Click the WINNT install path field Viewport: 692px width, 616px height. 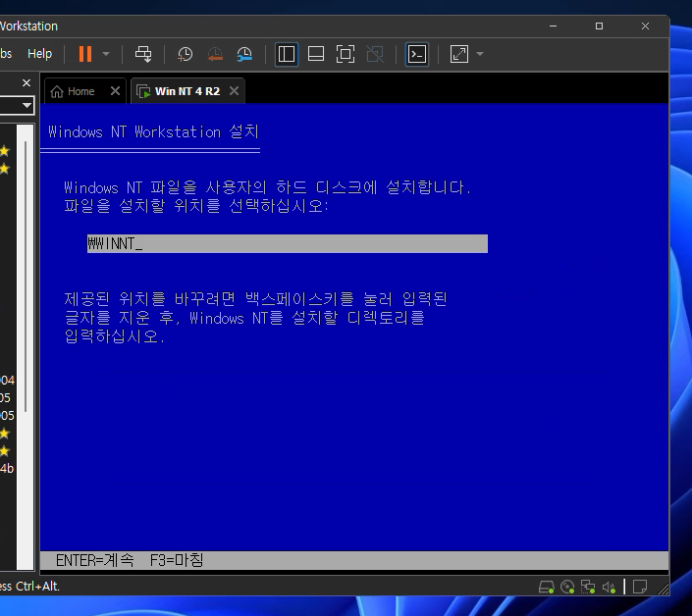tap(288, 243)
